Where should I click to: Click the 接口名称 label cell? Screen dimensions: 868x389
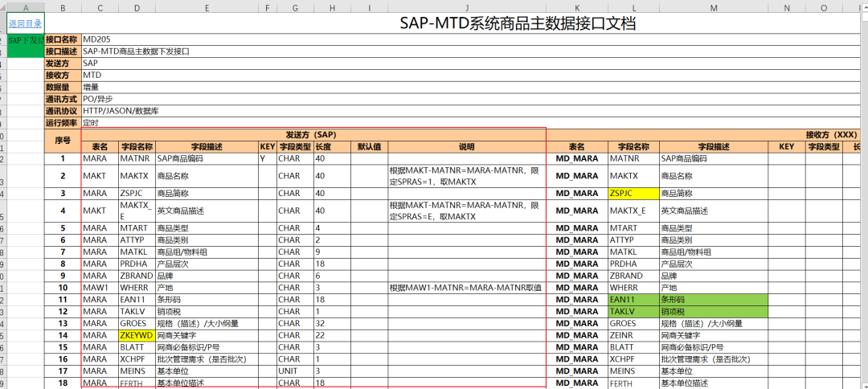coord(62,40)
